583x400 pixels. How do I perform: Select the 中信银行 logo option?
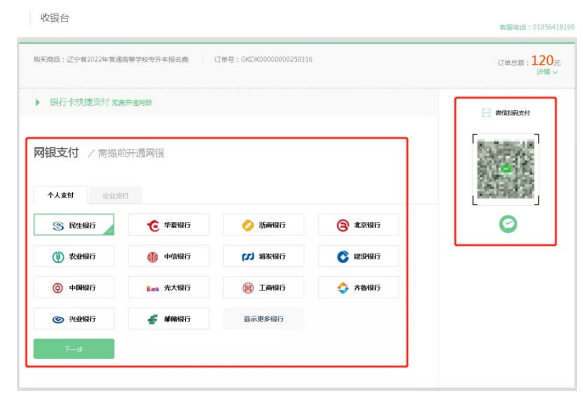click(x=169, y=256)
